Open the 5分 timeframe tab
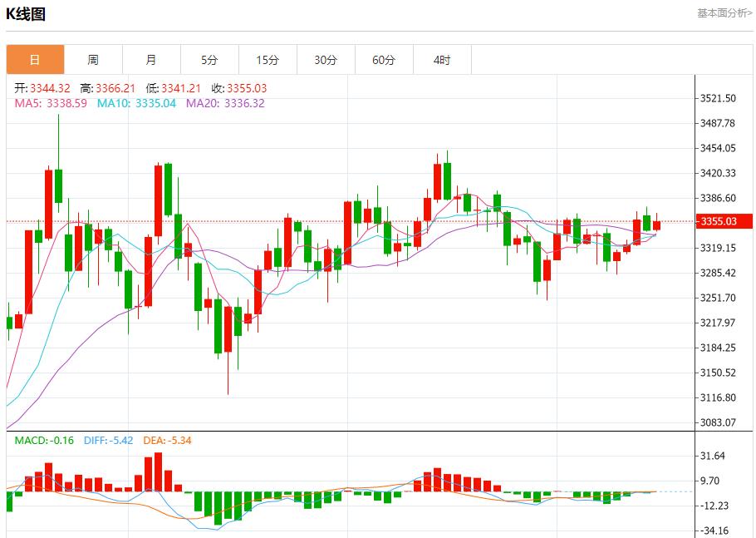 click(209, 60)
